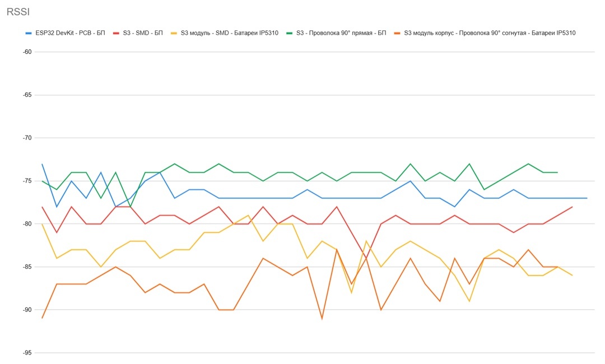Select the "S3 - SMD - БП" legend label
The width and height of the screenshot is (605, 364).
point(143,33)
